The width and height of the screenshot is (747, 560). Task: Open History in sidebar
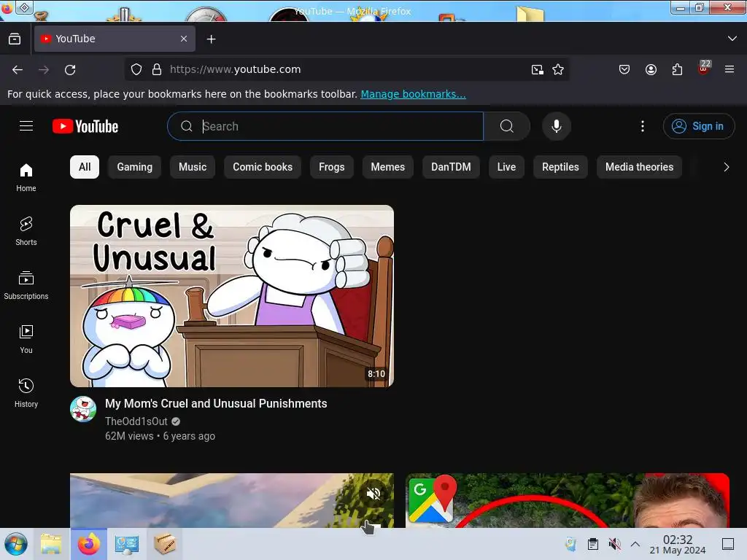(26, 393)
